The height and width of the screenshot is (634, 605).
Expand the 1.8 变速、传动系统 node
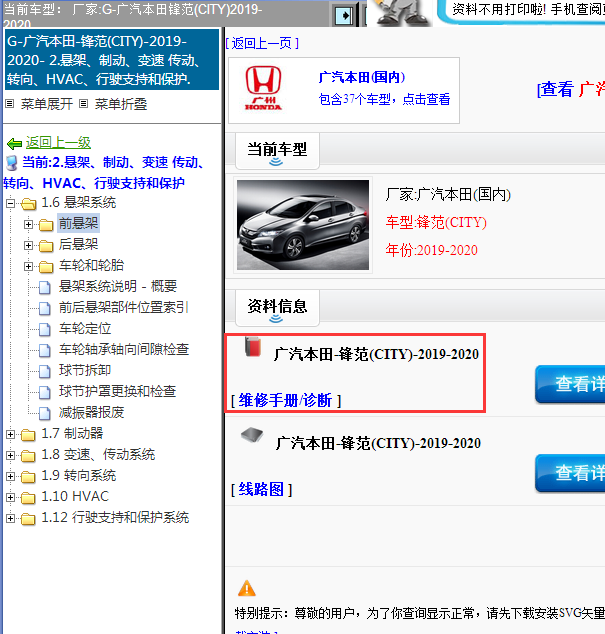pyautogui.click(x=11, y=456)
